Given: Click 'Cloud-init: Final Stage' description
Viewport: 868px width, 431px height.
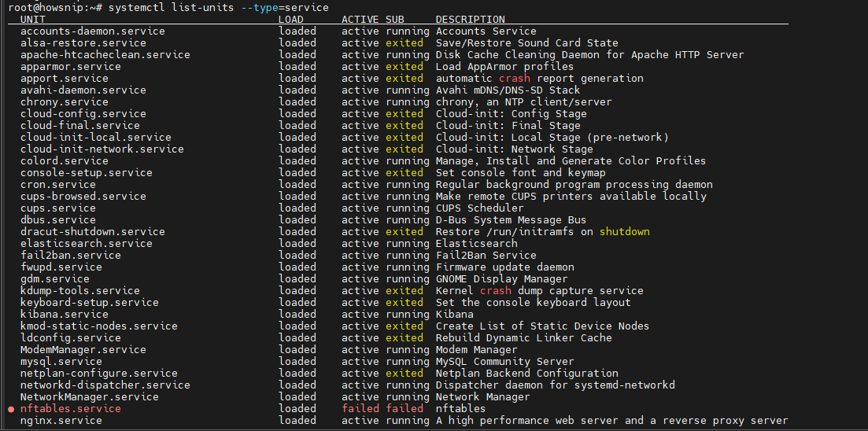Looking at the screenshot, I should pyautogui.click(x=508, y=126).
